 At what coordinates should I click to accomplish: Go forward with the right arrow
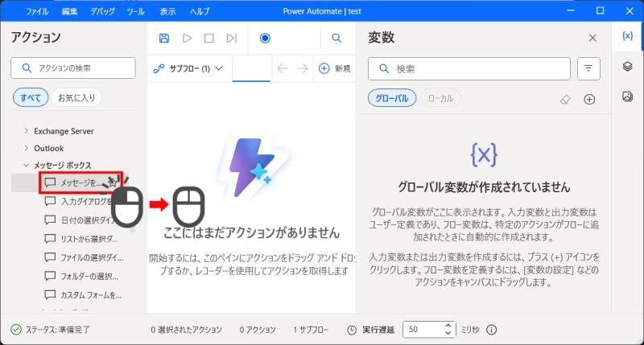pyautogui.click(x=303, y=68)
